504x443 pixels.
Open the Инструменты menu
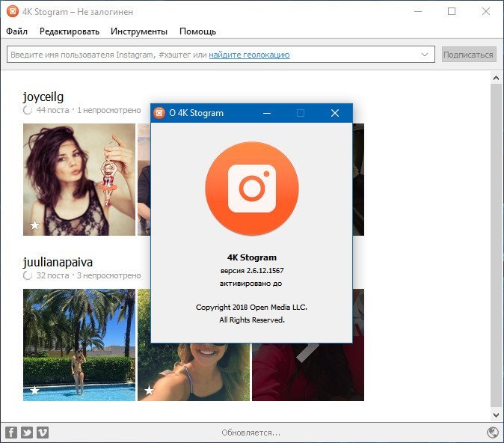point(139,31)
